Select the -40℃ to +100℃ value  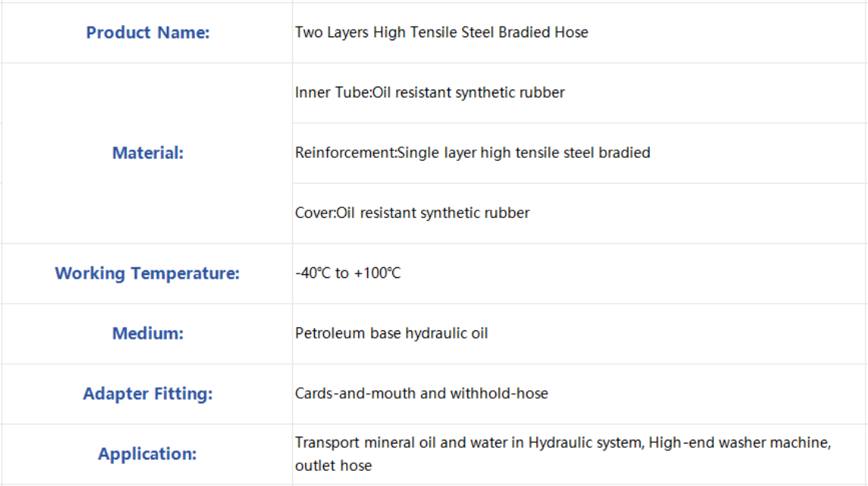point(348,273)
